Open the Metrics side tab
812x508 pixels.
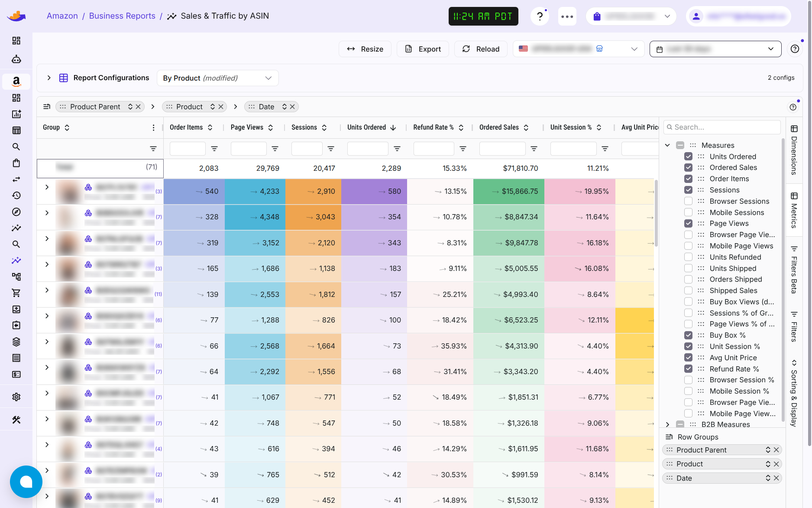coord(794,210)
